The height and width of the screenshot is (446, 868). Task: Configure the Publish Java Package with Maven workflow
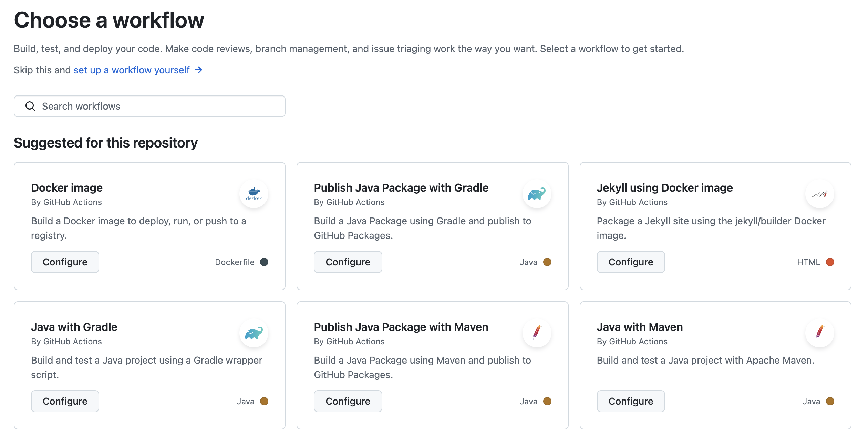pyautogui.click(x=348, y=401)
